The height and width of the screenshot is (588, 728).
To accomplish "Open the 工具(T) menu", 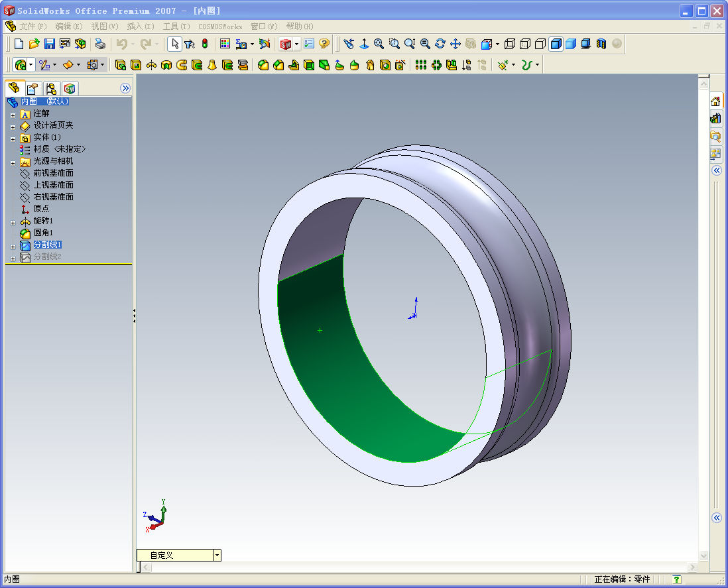I will pyautogui.click(x=176, y=27).
